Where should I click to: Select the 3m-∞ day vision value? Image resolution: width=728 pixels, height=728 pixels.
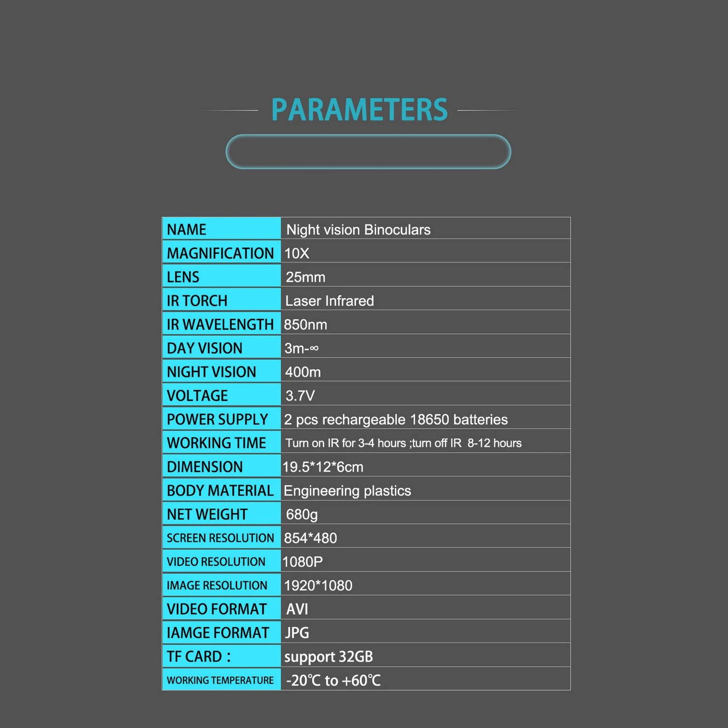click(x=301, y=348)
